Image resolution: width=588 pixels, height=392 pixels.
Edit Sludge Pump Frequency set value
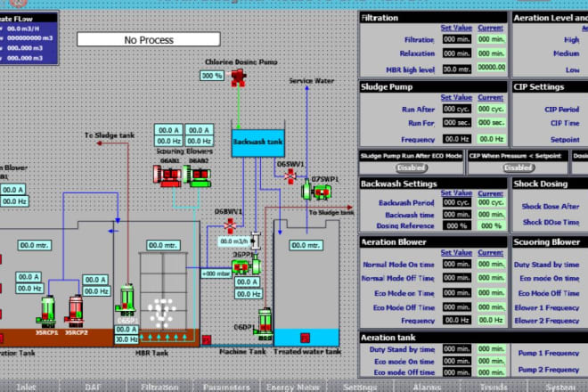pyautogui.click(x=457, y=139)
